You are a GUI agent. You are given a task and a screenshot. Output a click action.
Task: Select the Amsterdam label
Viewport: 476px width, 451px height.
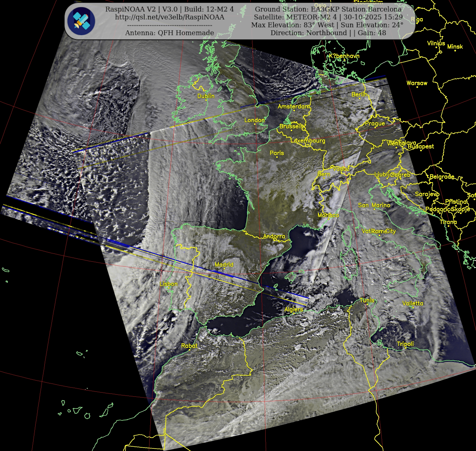[294, 106]
